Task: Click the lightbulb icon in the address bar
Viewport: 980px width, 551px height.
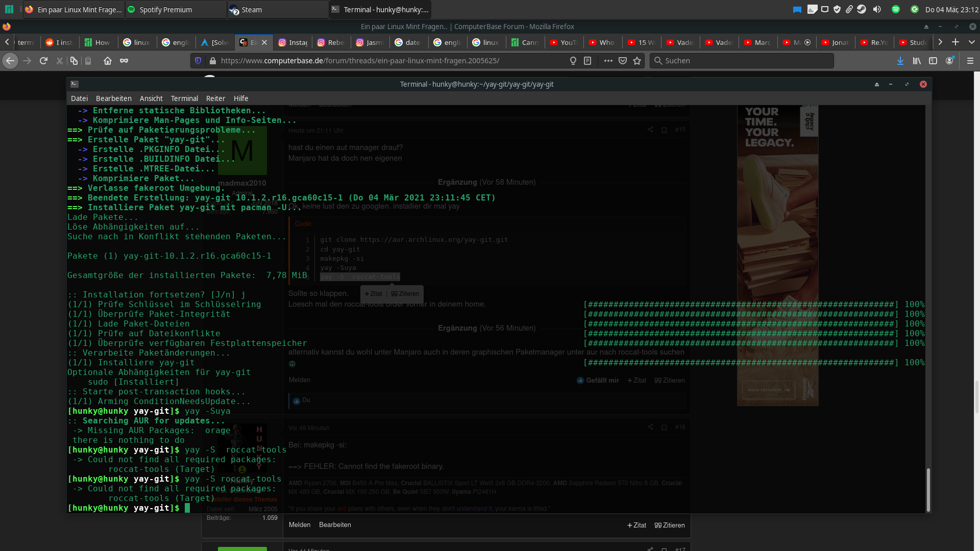Action: [x=573, y=61]
